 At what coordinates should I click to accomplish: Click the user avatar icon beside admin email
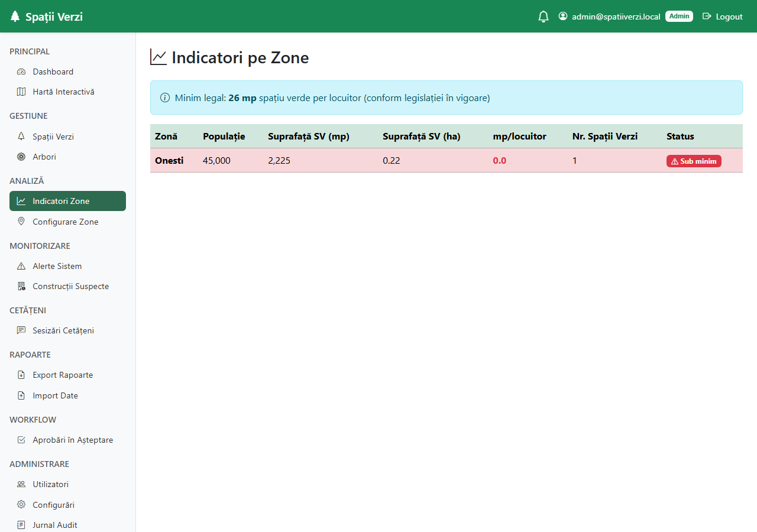pyautogui.click(x=563, y=17)
